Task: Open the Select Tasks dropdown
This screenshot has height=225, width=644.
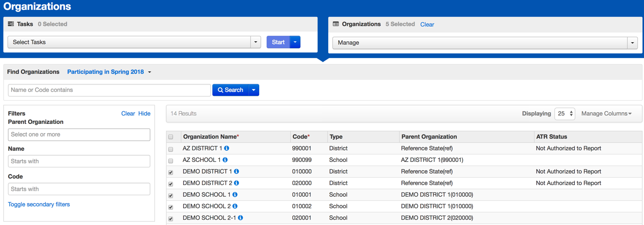Action: click(134, 42)
